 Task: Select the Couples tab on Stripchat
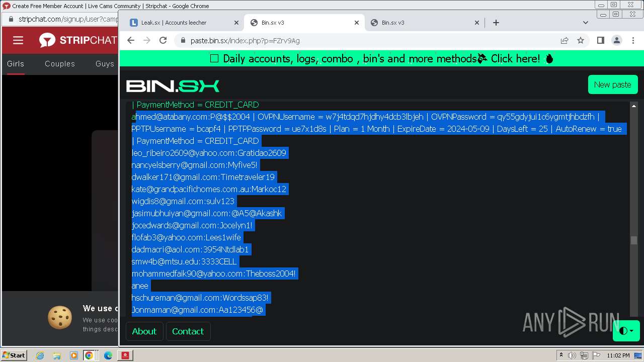[60, 64]
